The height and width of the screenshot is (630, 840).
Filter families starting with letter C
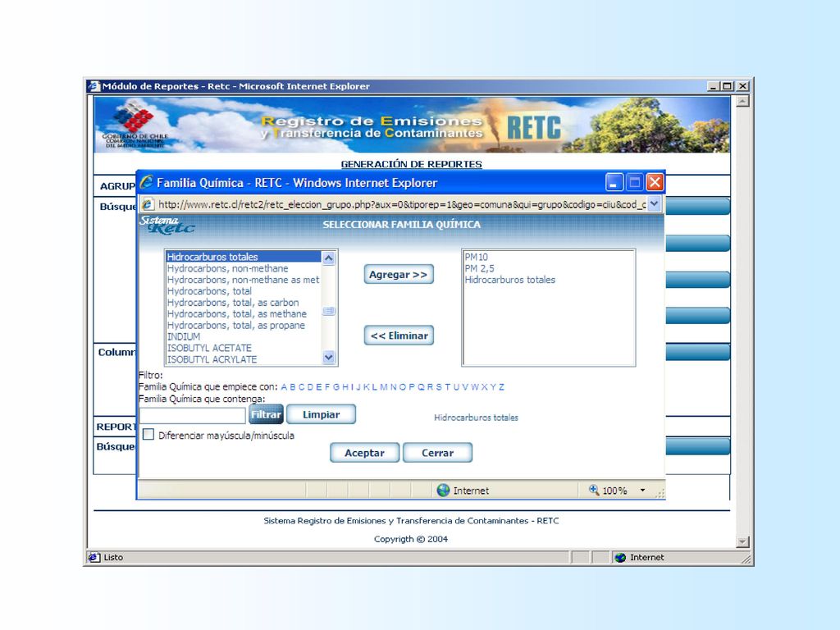[x=301, y=387]
